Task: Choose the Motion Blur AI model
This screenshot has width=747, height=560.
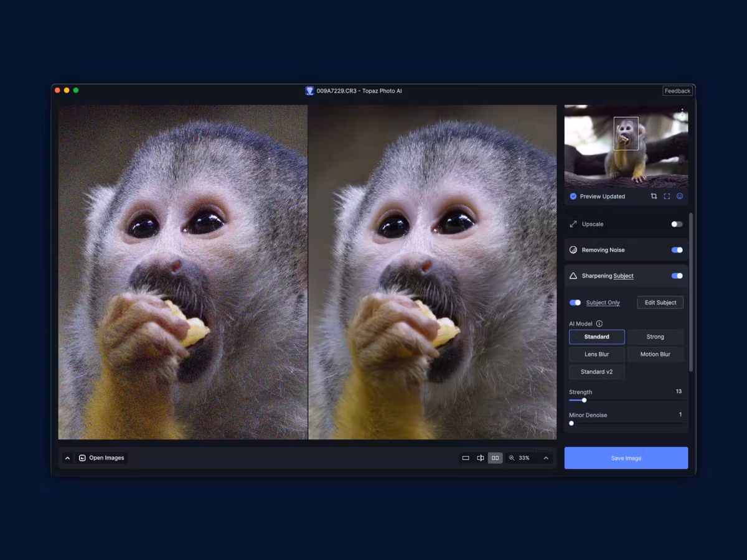Action: [655, 354]
